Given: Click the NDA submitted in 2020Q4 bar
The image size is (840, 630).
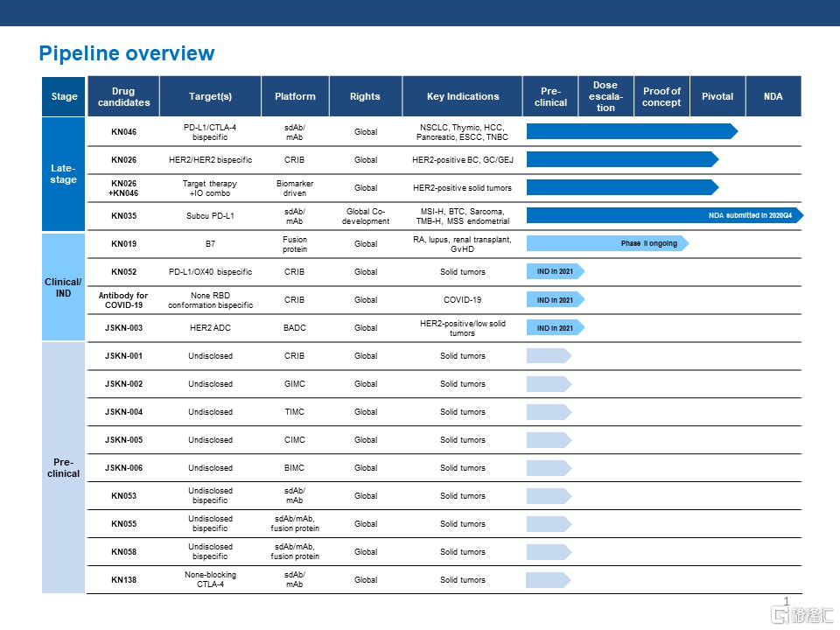Looking at the screenshot, I should coord(663,215).
